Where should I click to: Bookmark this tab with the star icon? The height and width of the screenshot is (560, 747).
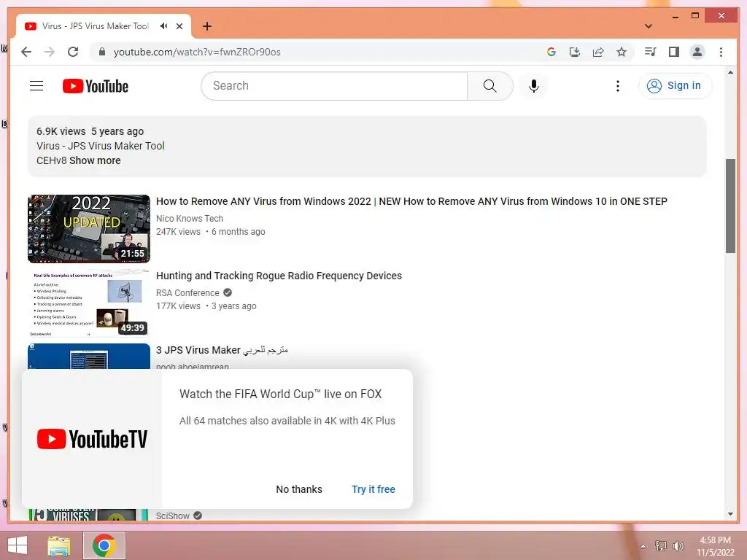(x=622, y=52)
